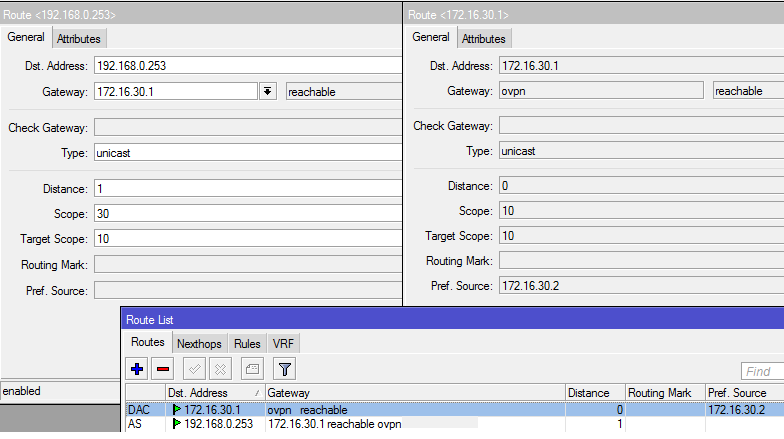This screenshot has height=439, width=784.
Task: Click the green route flag for 192.168.0.253
Action: (x=177, y=424)
